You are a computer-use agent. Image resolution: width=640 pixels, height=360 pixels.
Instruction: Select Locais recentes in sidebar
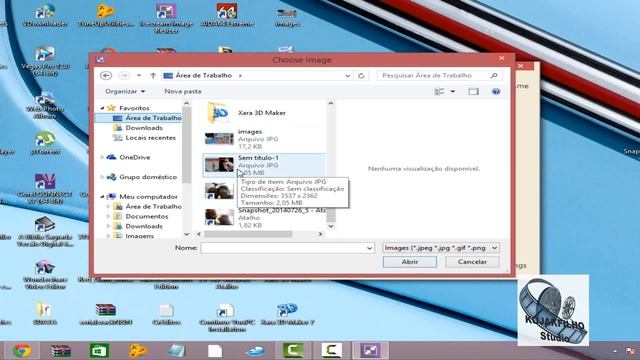[x=150, y=138]
